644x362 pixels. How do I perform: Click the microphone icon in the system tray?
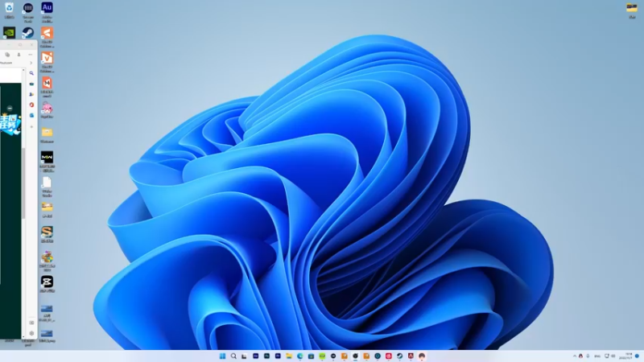pos(588,356)
